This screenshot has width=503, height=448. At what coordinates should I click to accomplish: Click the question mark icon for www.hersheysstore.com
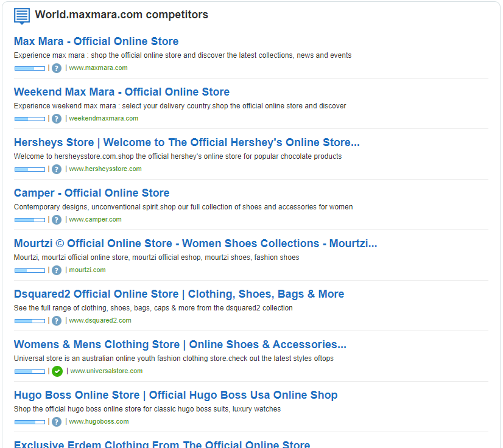[57, 169]
